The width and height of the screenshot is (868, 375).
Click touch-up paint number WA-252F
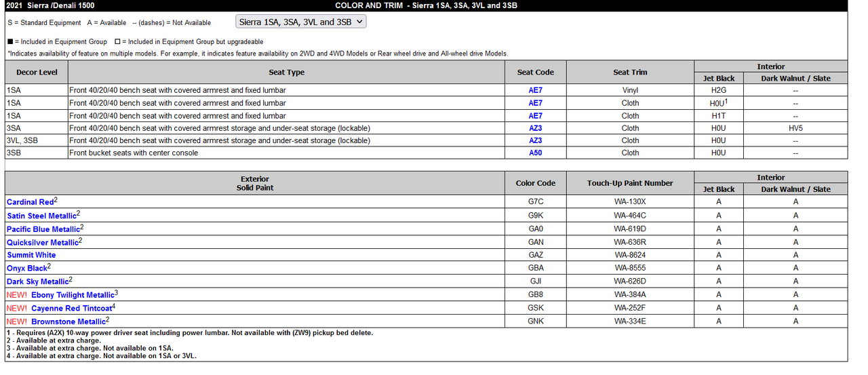click(x=630, y=308)
